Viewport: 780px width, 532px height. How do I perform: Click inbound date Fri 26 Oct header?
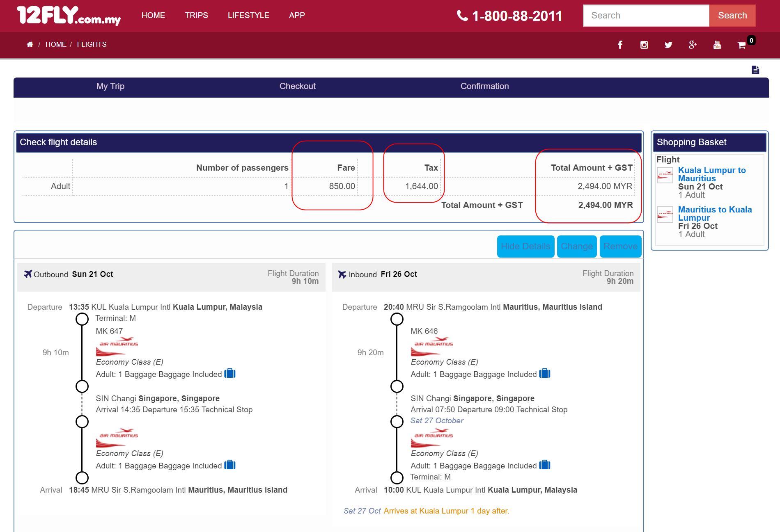click(x=399, y=274)
